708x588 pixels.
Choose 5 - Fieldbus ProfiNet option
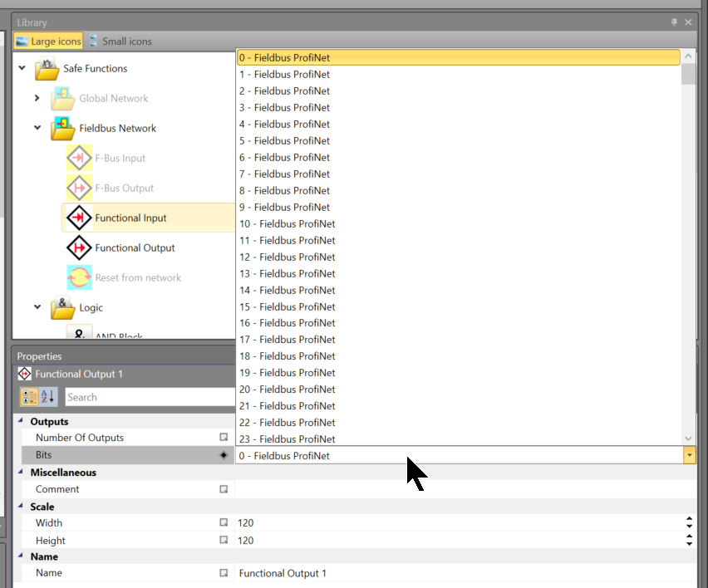coord(459,141)
